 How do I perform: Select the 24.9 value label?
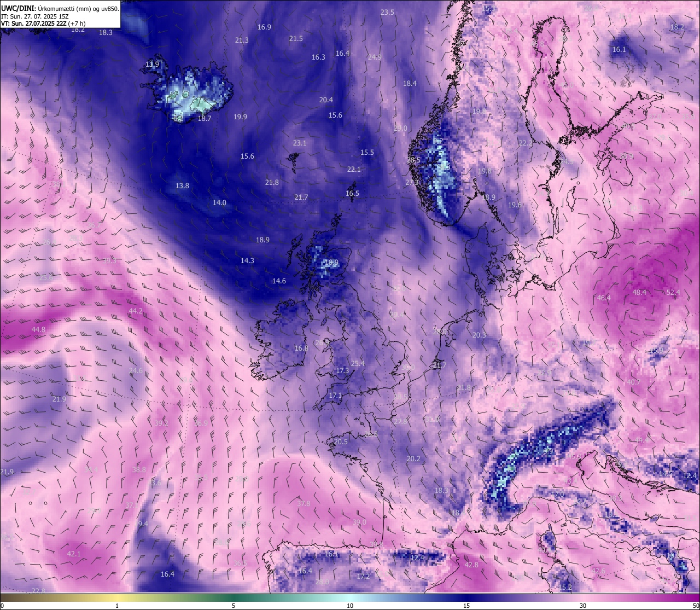point(375,57)
